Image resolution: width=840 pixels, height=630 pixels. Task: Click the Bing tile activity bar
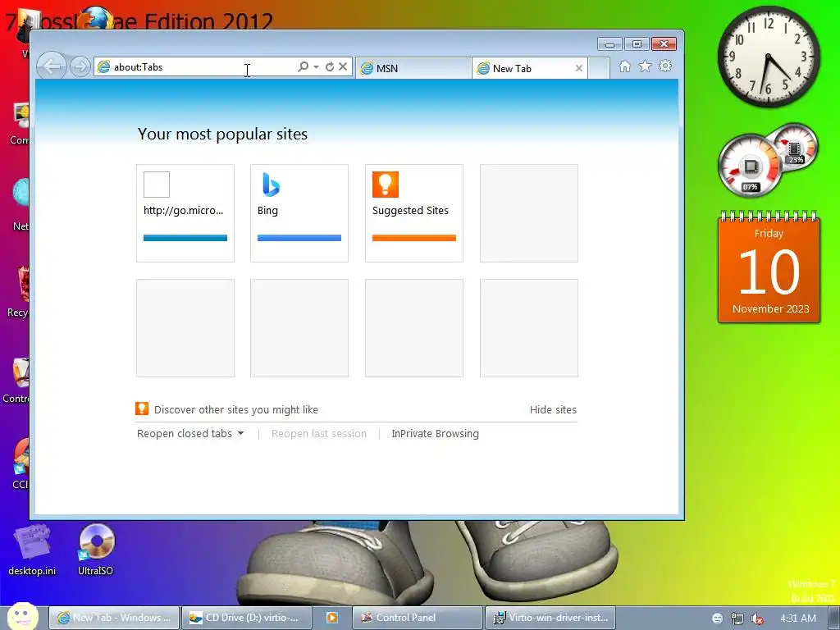pos(299,238)
